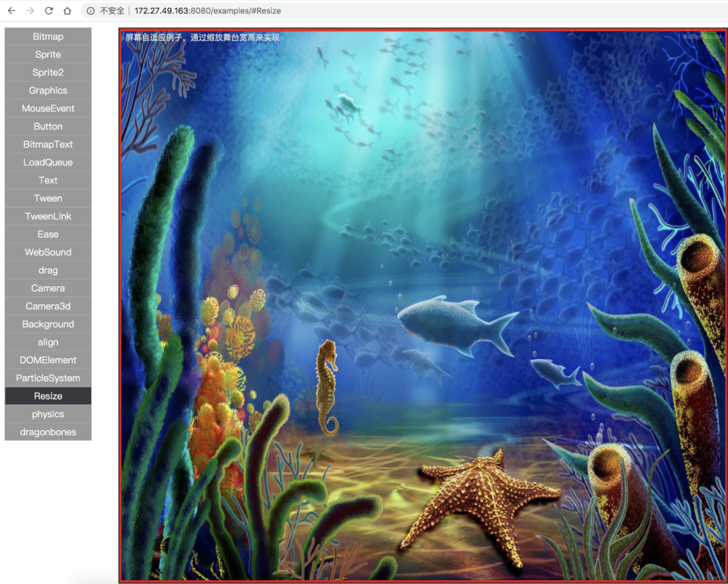The height and width of the screenshot is (584, 728).
Task: Click the not-secure site info icon
Action: click(x=90, y=11)
